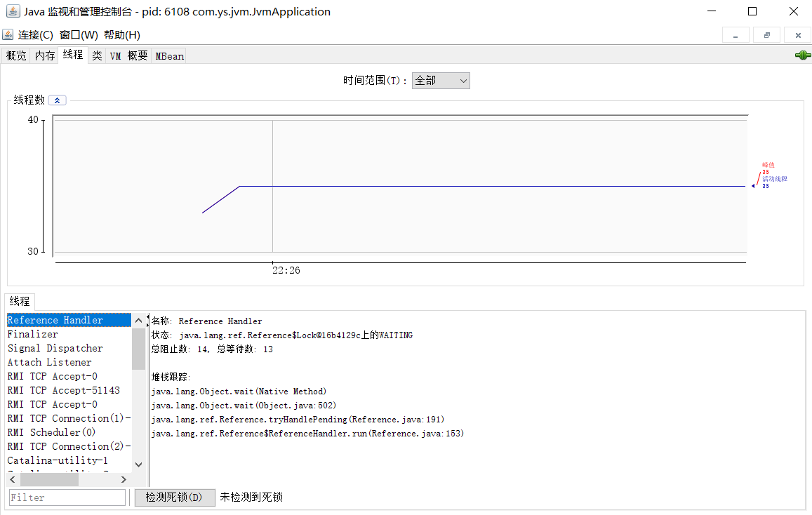This screenshot has height=515, width=812.
Task: Select the Signal Dispatcher thread
Action: (69, 348)
